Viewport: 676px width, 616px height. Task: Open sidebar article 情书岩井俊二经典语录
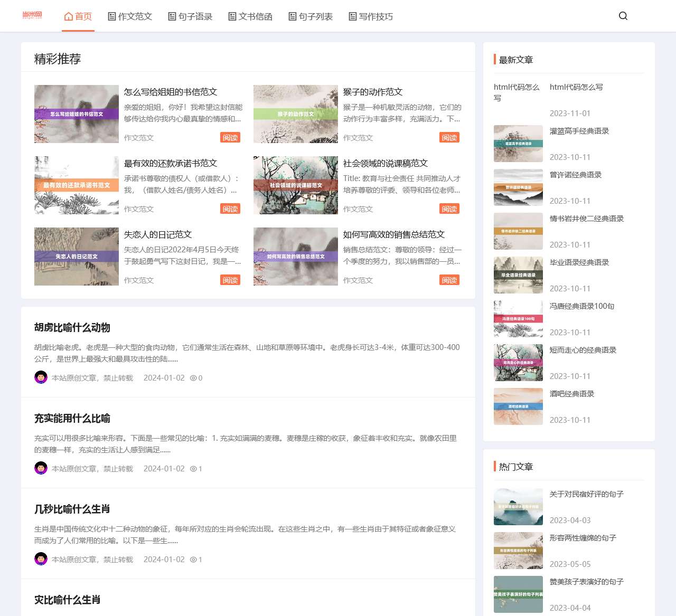tap(587, 219)
